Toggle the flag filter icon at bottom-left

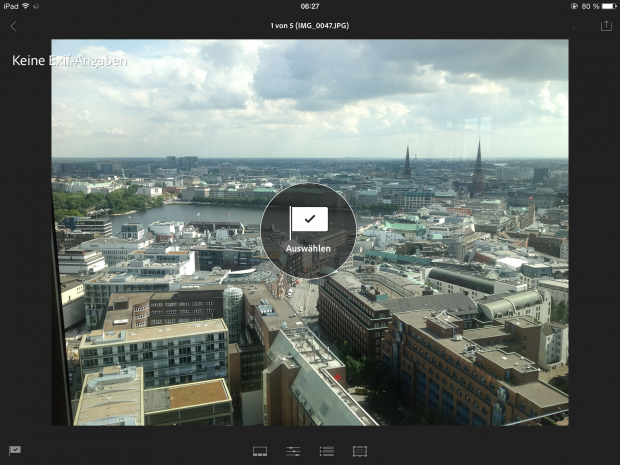coord(15,450)
